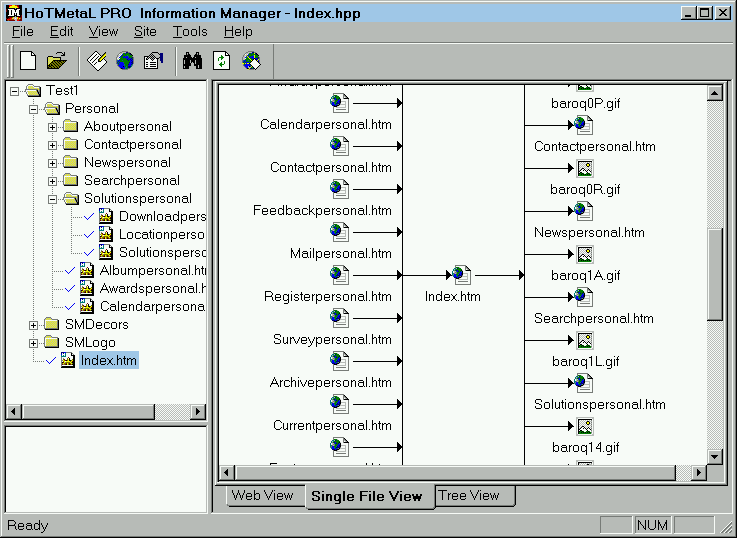This screenshot has width=737, height=538.
Task: Open the View menu
Action: (103, 31)
